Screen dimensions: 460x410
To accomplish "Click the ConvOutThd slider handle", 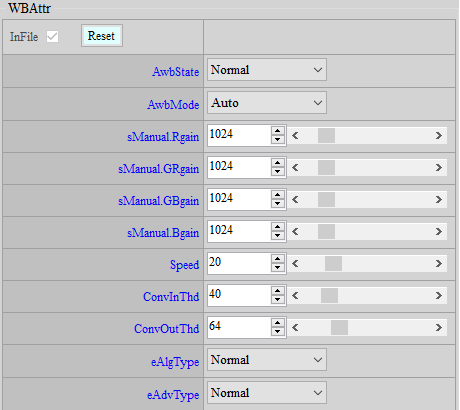I will pyautogui.click(x=339, y=328).
